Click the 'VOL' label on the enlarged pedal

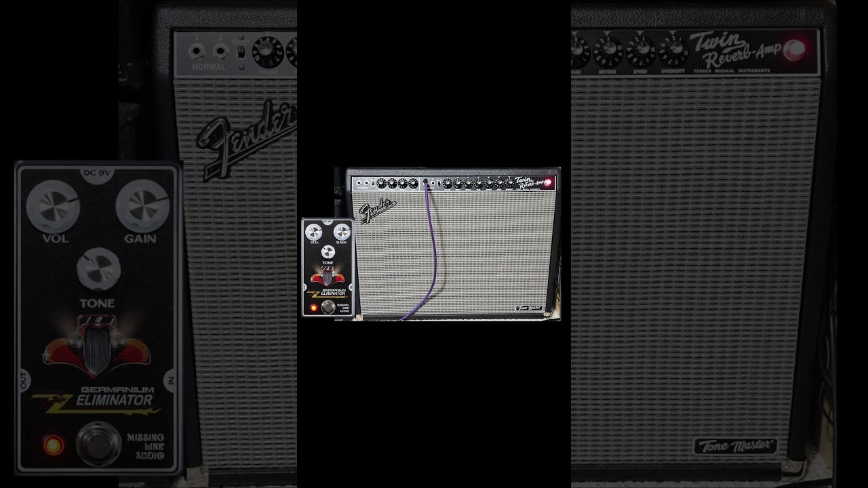point(55,239)
